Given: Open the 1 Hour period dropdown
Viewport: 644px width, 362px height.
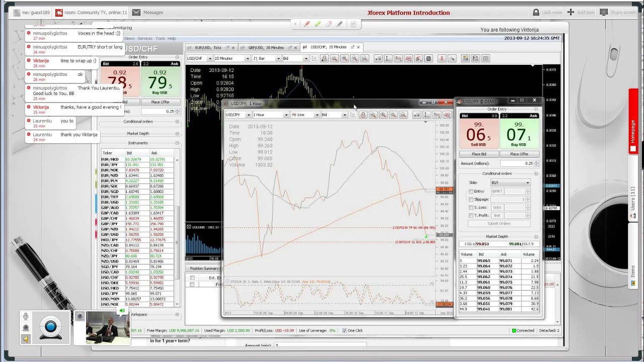Looking at the screenshot, I should tap(270, 115).
